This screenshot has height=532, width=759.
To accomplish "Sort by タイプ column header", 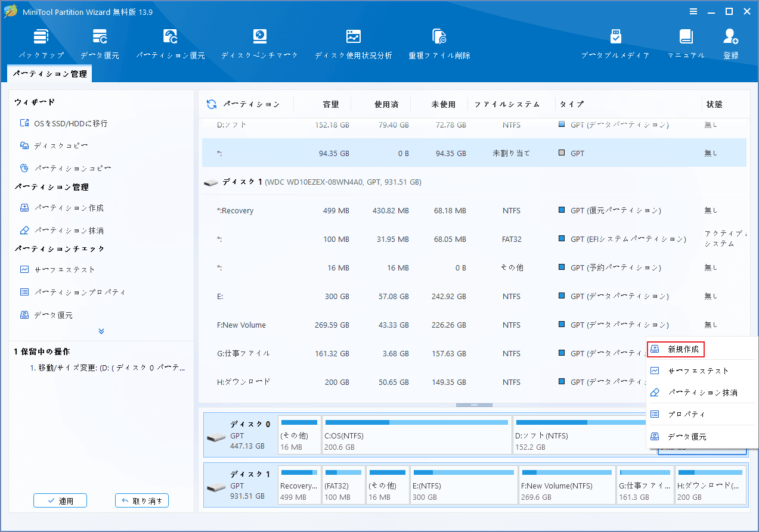I will 572,104.
